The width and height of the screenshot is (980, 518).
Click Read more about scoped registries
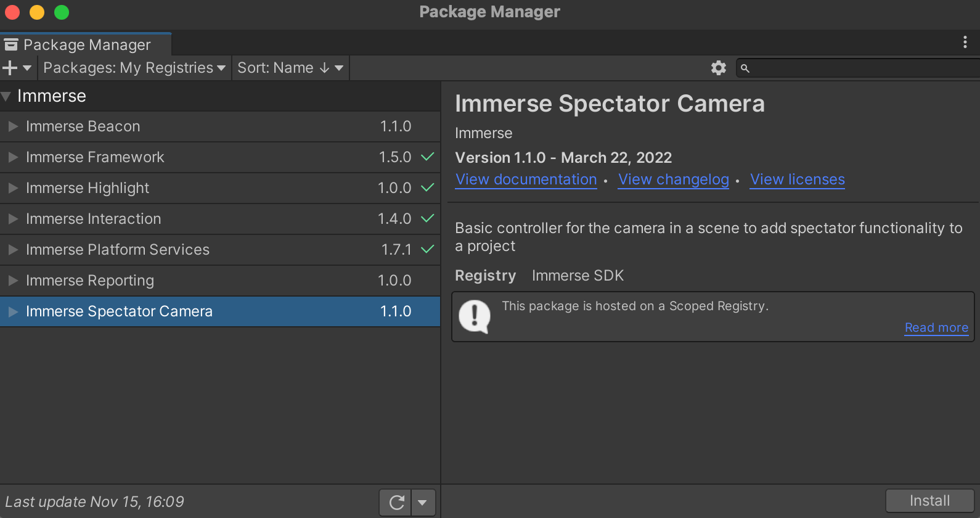(936, 327)
